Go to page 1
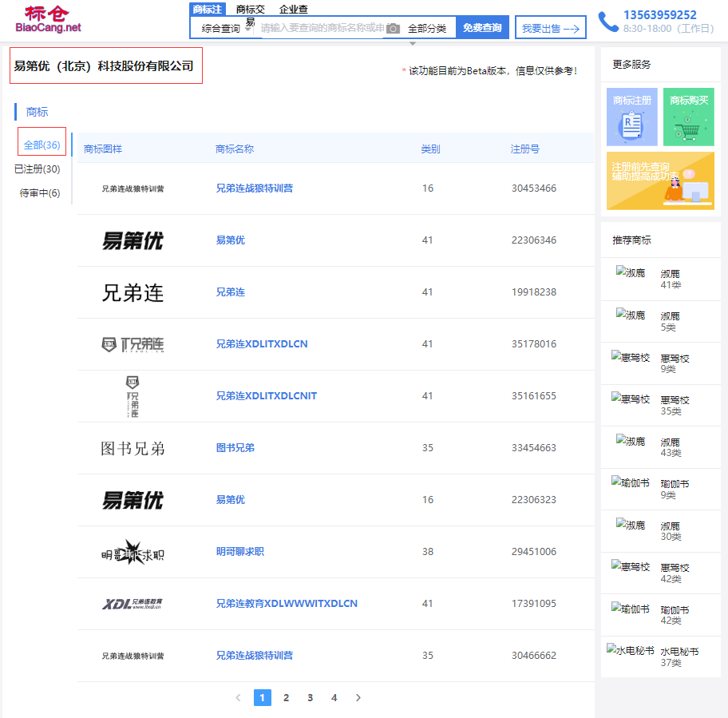 263,697
